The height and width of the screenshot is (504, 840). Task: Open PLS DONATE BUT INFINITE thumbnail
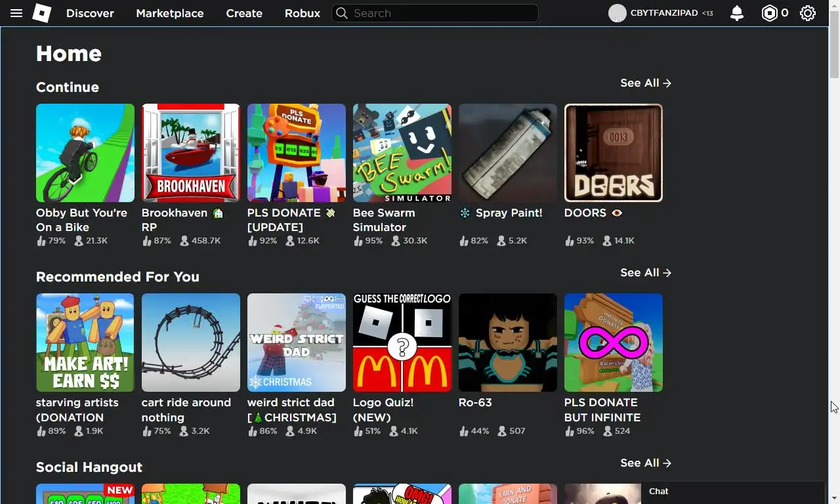614,343
